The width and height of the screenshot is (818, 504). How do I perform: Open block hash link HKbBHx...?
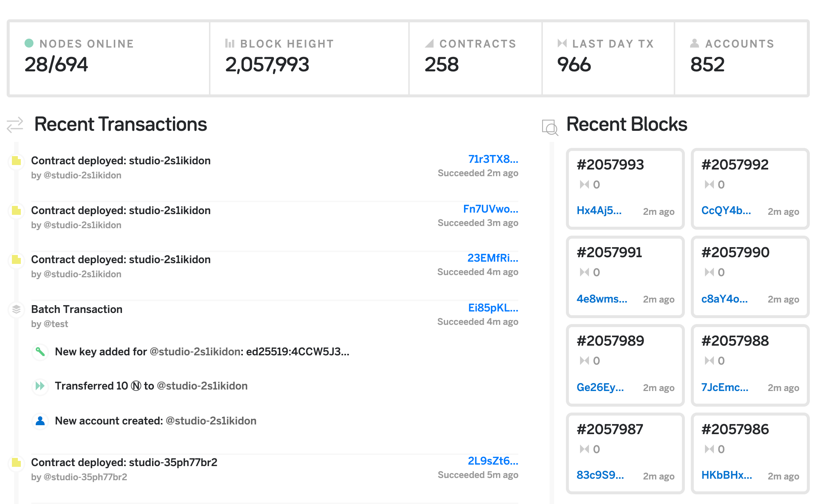[726, 475]
